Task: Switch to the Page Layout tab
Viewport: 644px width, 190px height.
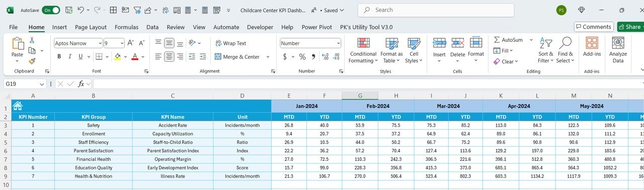Action: (91, 27)
